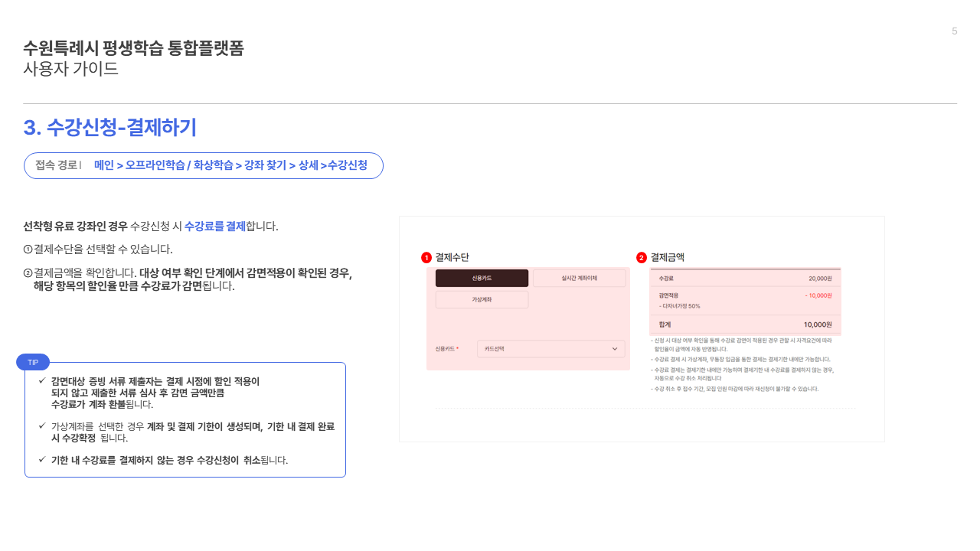This screenshot has width=980, height=551.
Task: Click the last checkmark in the TIP box
Action: pyautogui.click(x=42, y=459)
